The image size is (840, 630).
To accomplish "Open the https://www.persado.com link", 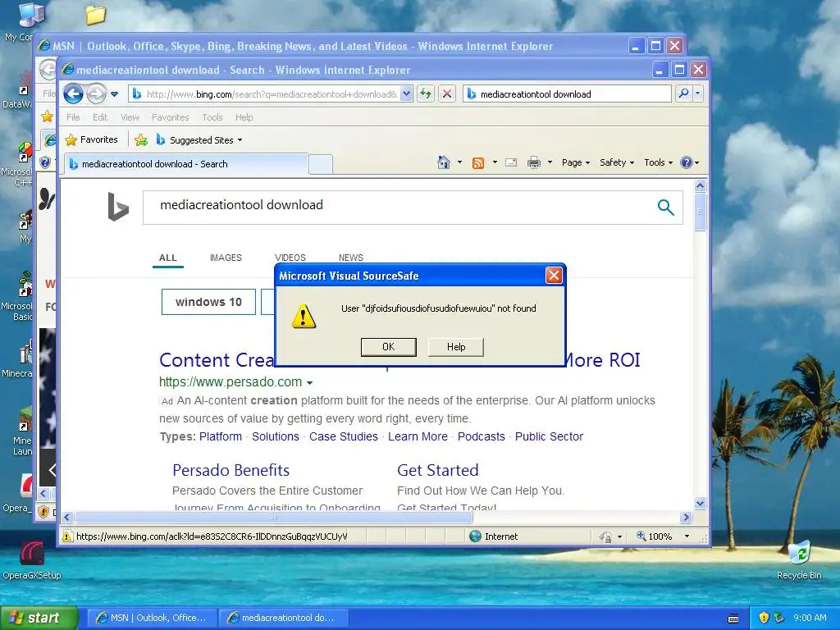I will coord(231,382).
